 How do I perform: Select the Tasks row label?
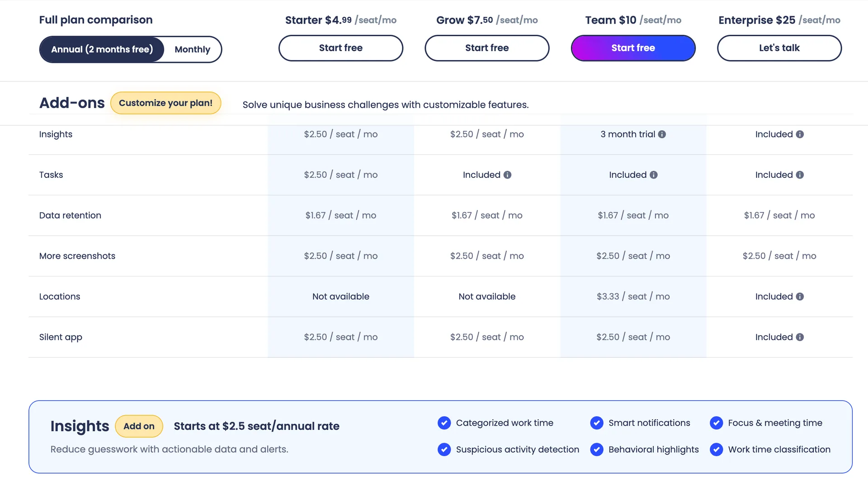tap(51, 175)
